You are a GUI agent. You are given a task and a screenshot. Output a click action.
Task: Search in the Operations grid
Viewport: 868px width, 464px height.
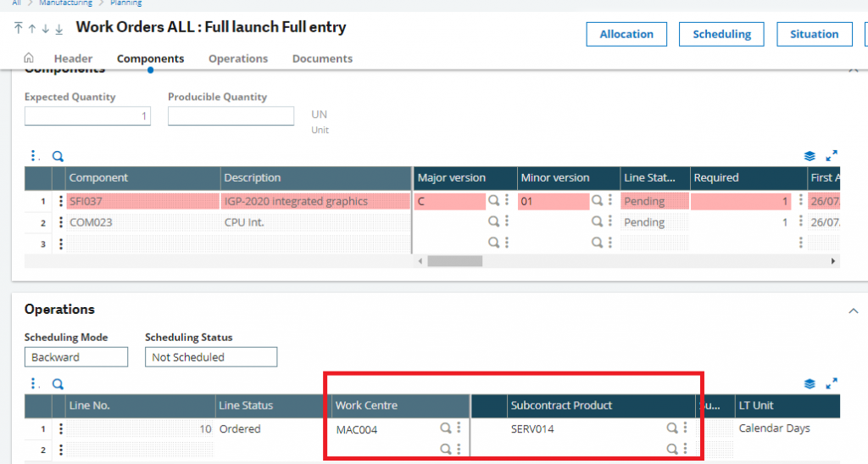58,384
